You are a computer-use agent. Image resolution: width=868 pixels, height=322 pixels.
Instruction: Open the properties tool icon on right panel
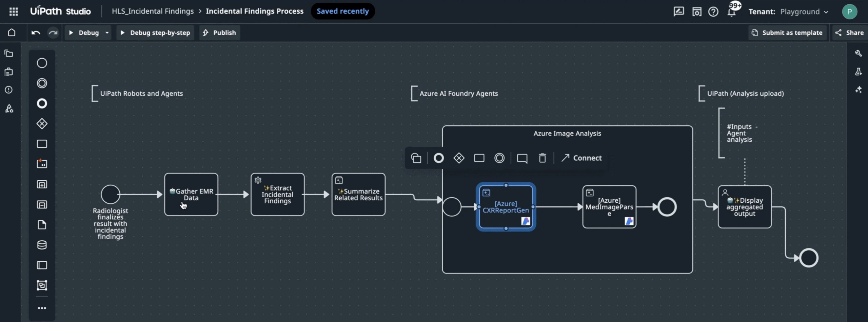(859, 53)
